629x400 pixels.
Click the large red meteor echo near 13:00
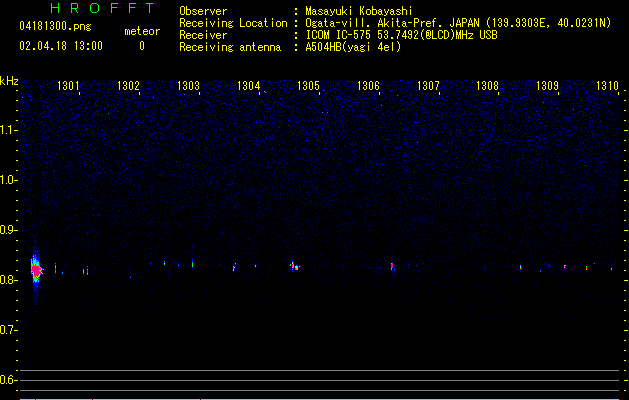pos(37,271)
